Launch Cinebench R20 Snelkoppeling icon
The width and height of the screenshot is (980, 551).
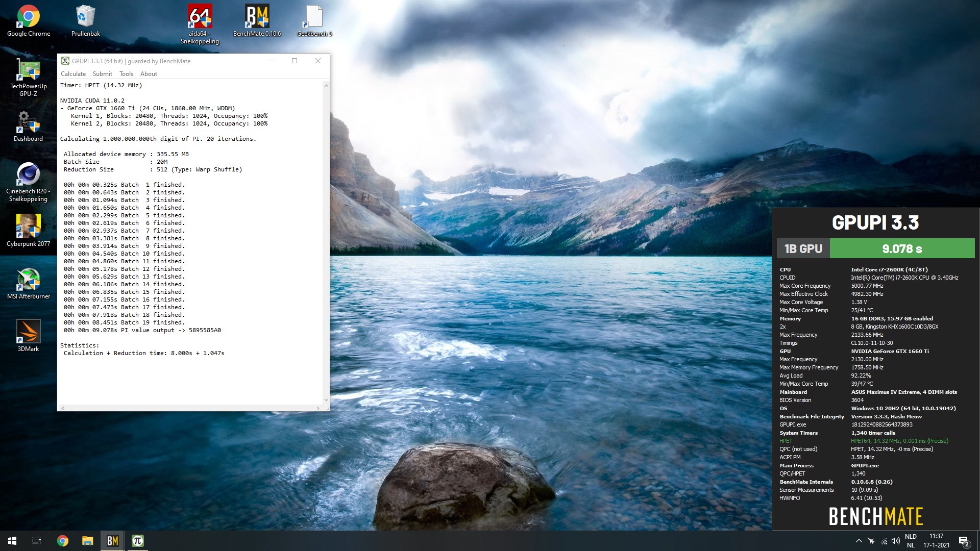coord(28,182)
